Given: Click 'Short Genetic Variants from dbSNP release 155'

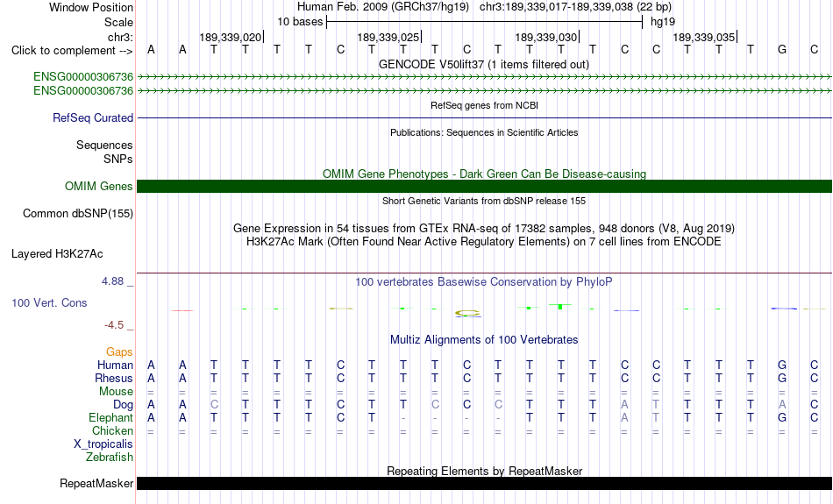Looking at the screenshot, I should (x=484, y=201).
